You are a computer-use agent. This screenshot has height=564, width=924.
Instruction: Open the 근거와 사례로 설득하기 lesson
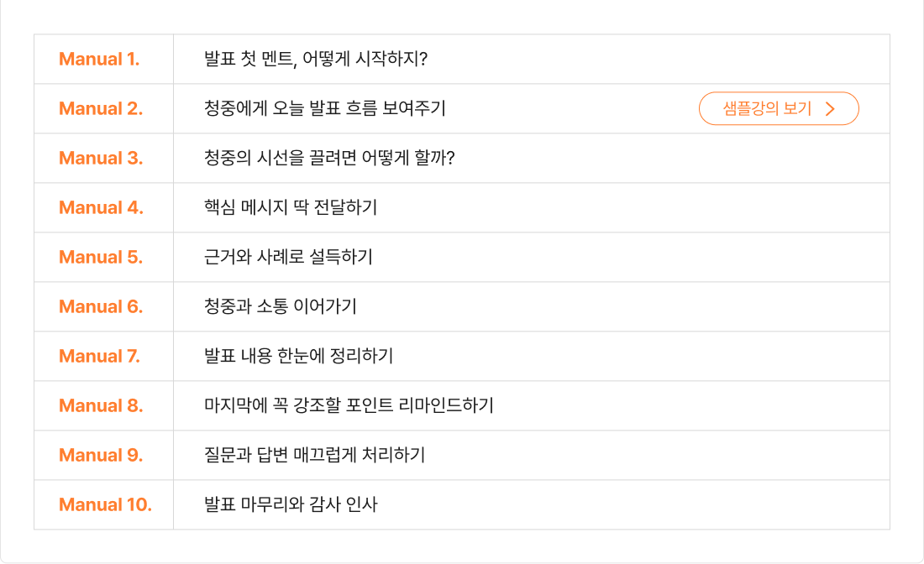click(x=288, y=257)
